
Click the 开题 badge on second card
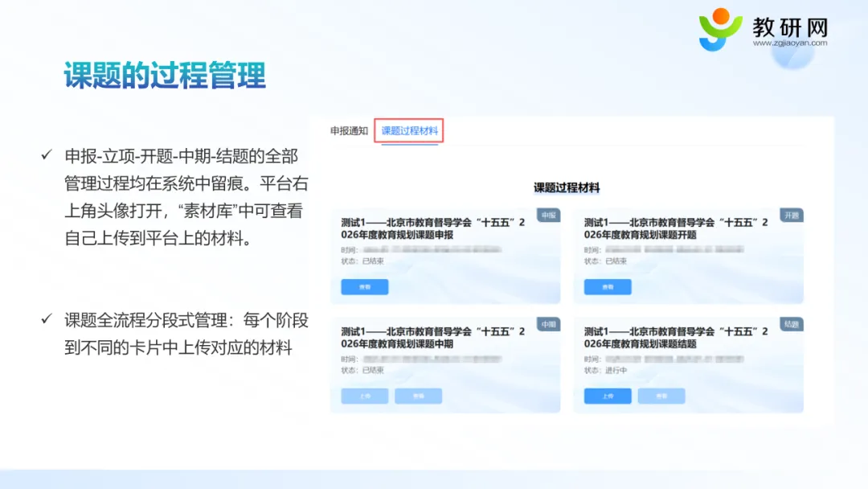coord(792,215)
